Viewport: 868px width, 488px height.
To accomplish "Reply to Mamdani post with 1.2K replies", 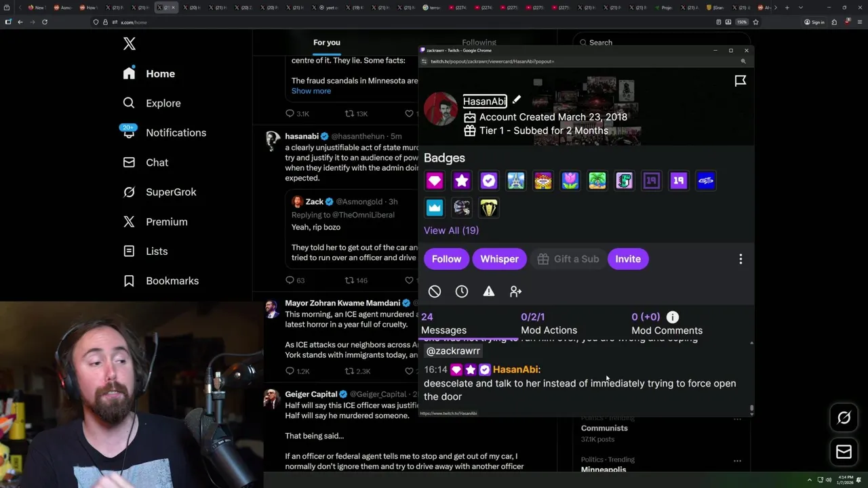I will point(297,371).
